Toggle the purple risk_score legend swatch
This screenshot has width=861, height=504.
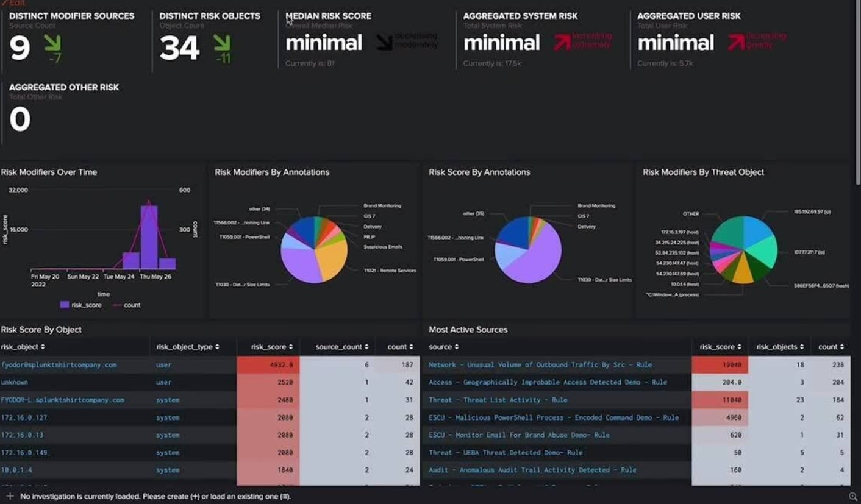(x=65, y=305)
